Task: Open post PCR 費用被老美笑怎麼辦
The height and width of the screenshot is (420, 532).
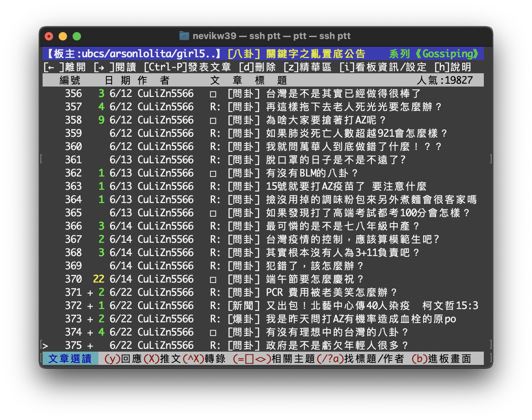Action: click(331, 292)
